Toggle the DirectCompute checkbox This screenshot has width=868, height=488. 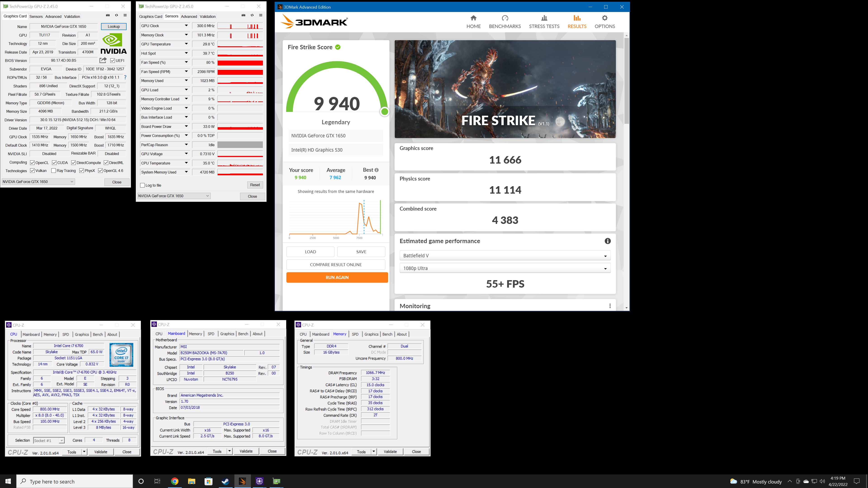click(x=73, y=163)
